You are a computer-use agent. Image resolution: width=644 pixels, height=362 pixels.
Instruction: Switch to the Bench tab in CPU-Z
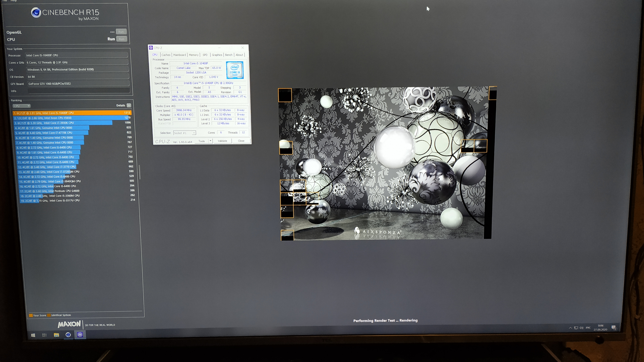[229, 55]
